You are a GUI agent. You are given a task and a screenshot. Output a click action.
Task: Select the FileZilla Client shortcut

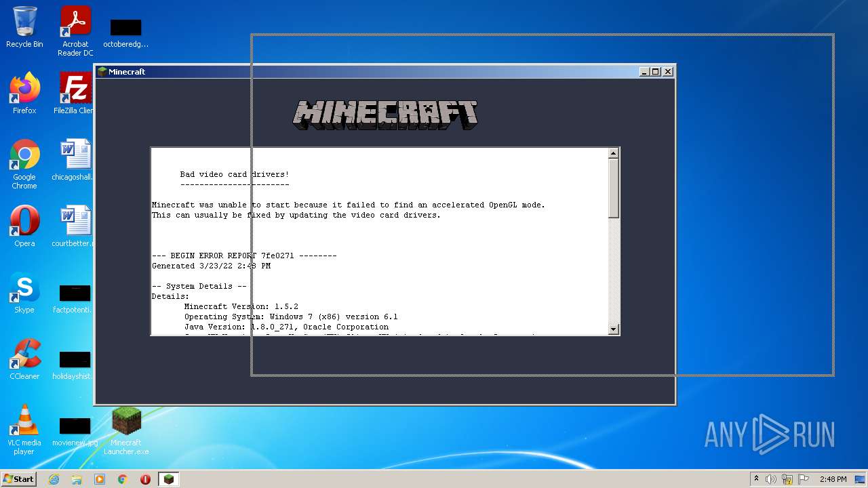[x=75, y=94]
